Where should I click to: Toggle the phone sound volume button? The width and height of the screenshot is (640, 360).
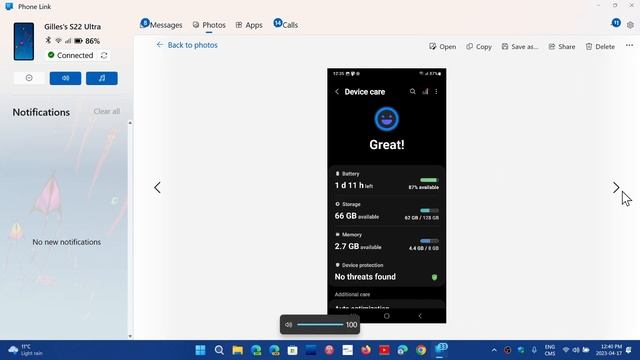click(x=65, y=78)
